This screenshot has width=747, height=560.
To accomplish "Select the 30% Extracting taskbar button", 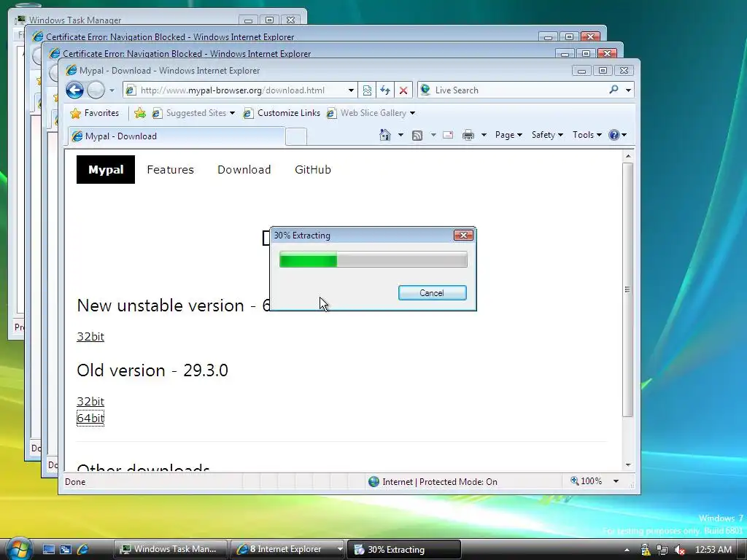I will (404, 549).
